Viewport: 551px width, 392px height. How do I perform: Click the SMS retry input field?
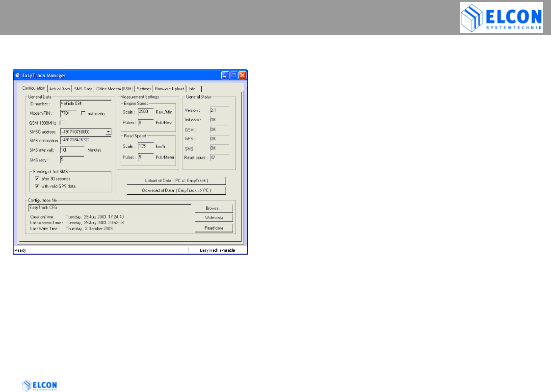tap(72, 160)
